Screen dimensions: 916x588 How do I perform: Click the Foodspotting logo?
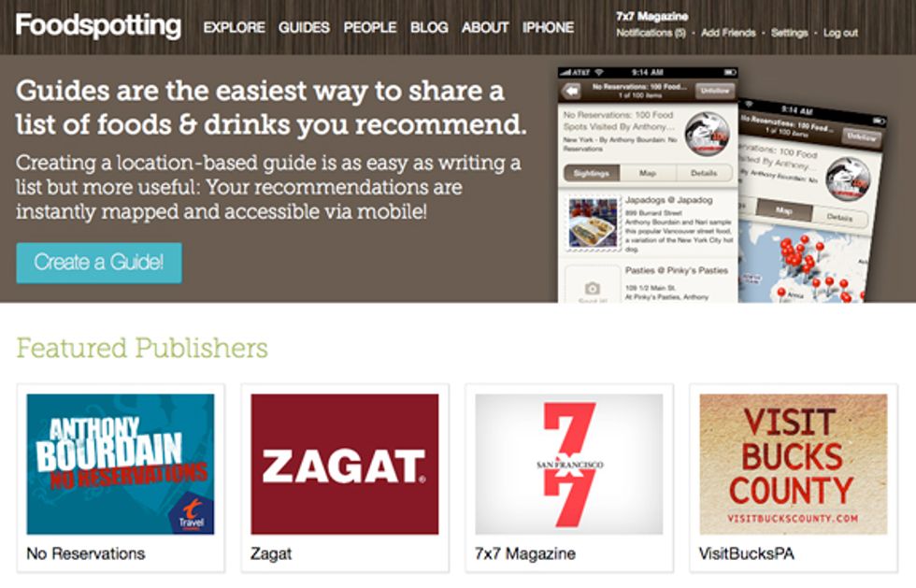click(98, 26)
